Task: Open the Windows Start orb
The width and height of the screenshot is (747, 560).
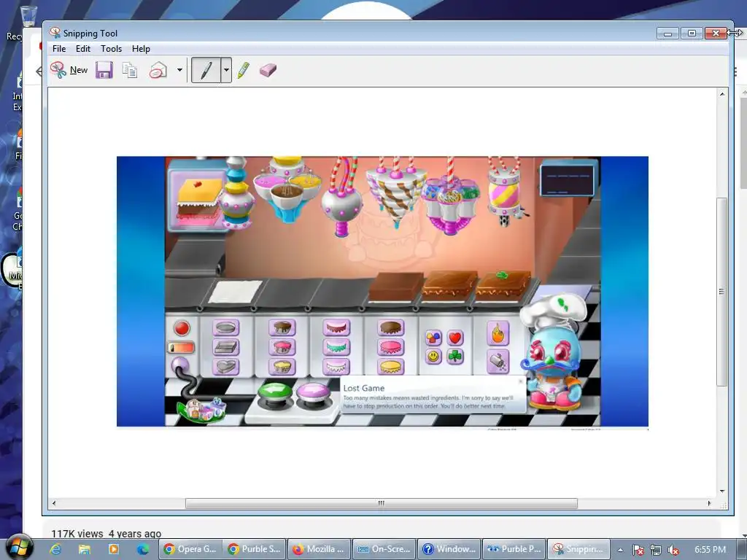Action: 20,546
